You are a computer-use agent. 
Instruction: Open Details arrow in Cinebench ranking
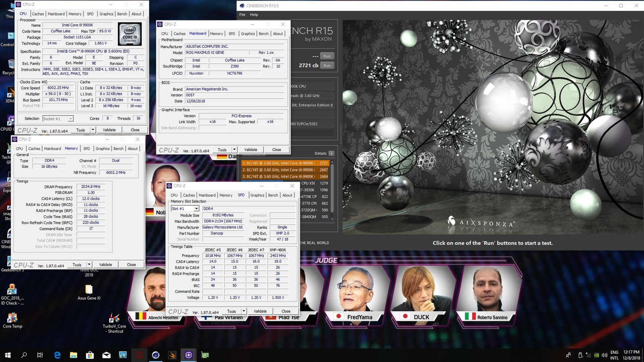coord(331,153)
